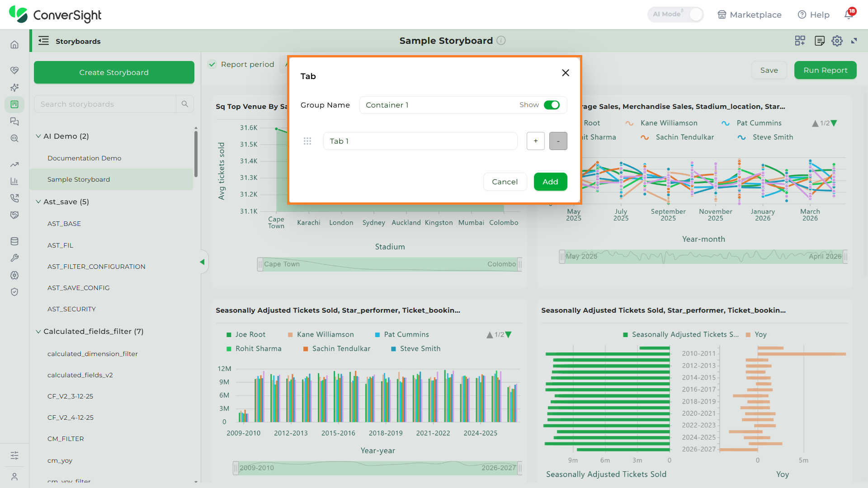Open the database icon in left sidebar
The height and width of the screenshot is (488, 868).
pyautogui.click(x=14, y=241)
